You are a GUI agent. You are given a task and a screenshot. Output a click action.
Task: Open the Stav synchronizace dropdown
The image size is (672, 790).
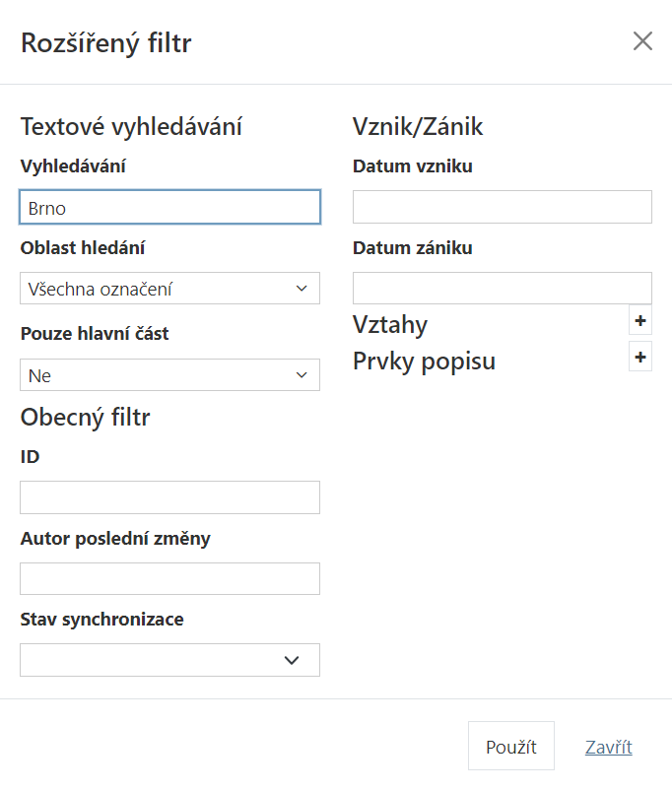click(x=169, y=660)
